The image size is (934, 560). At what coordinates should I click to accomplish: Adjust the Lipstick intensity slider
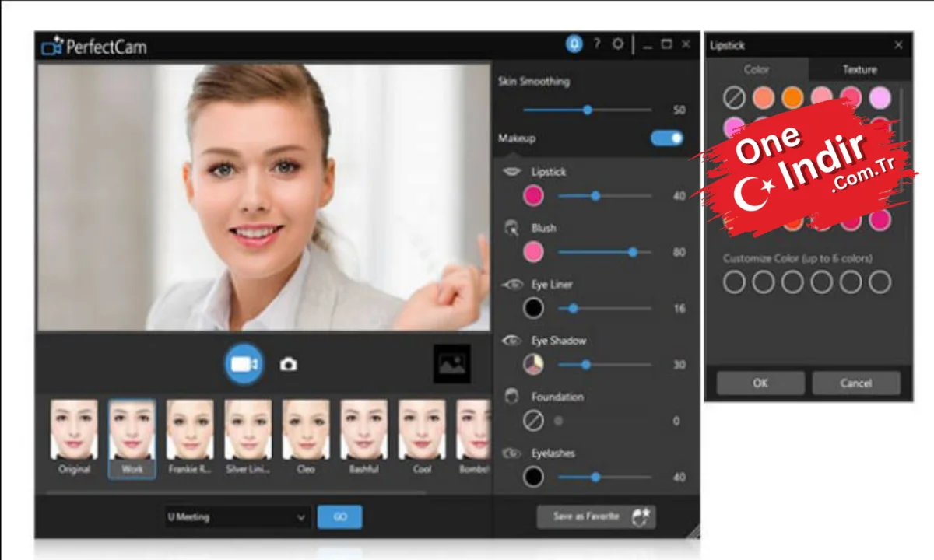605,196
